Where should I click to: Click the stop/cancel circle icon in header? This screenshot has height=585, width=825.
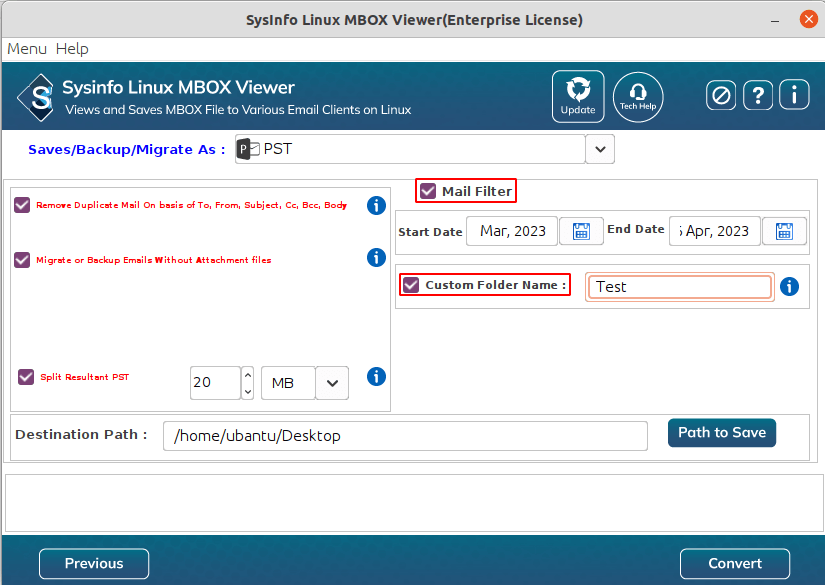(720, 96)
